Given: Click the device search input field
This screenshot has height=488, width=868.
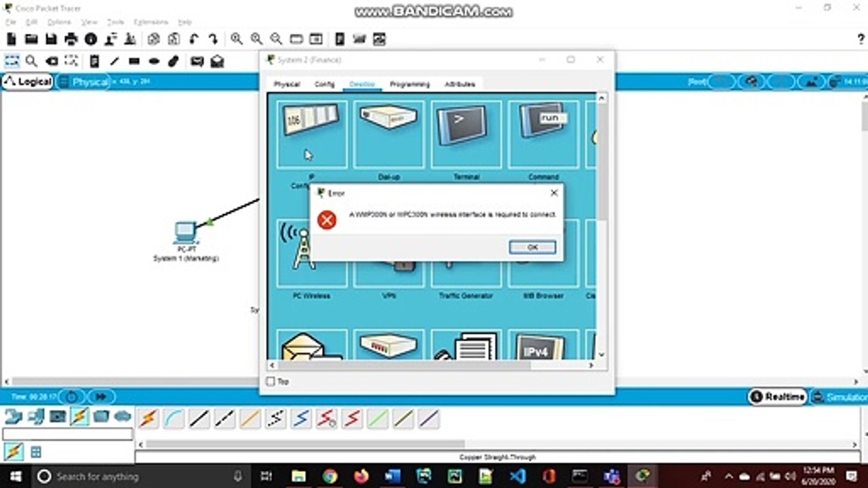Looking at the screenshot, I should pyautogui.click(x=68, y=434).
